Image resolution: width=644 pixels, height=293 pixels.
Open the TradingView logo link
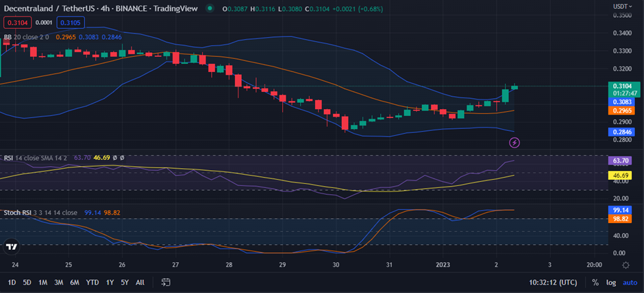pyautogui.click(x=12, y=247)
